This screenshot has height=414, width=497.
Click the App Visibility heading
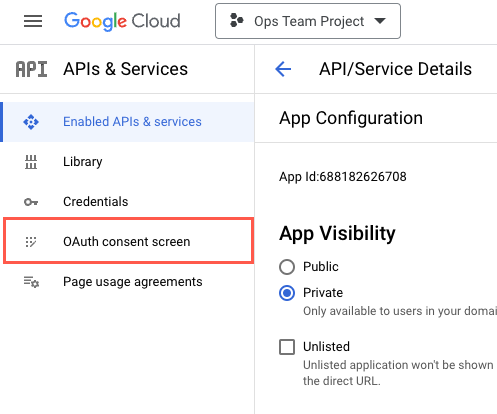[337, 233]
